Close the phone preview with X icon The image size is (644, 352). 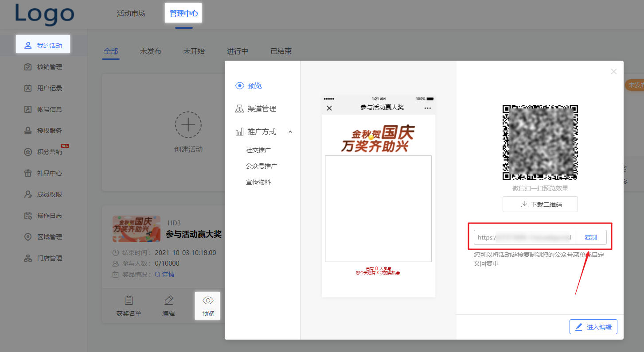click(329, 108)
